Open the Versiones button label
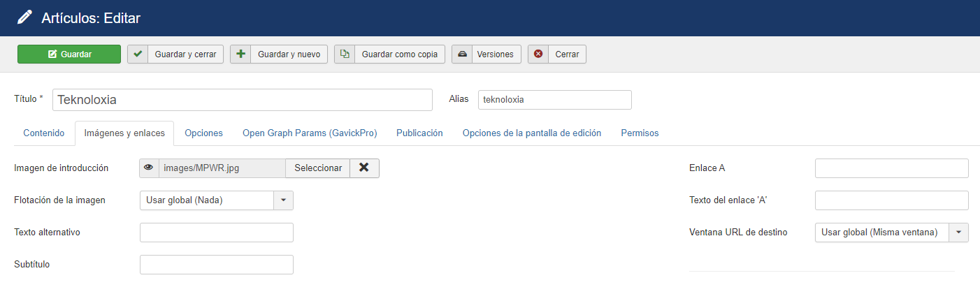The width and height of the screenshot is (980, 287). (495, 54)
